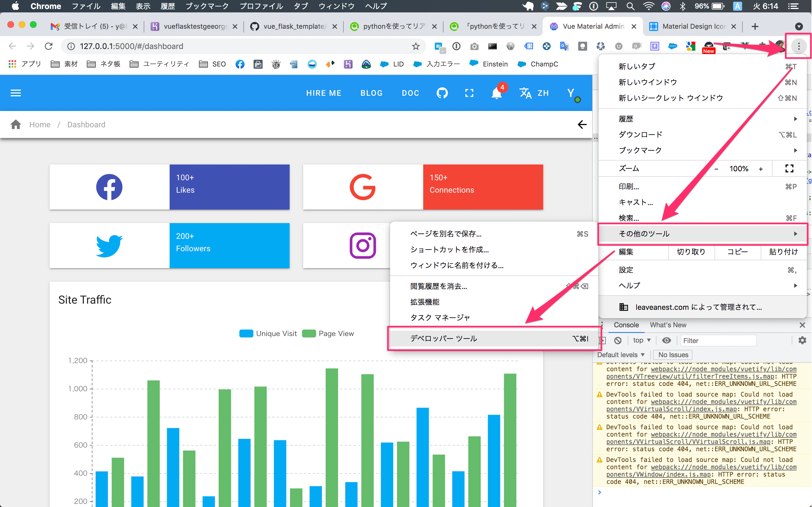This screenshot has height=507, width=812.
Task: Select 新しいタブ menu item
Action: point(702,66)
